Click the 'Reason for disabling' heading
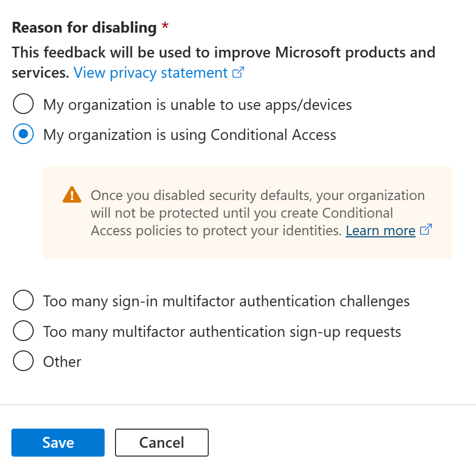This screenshot has width=476, height=468. tap(84, 27)
